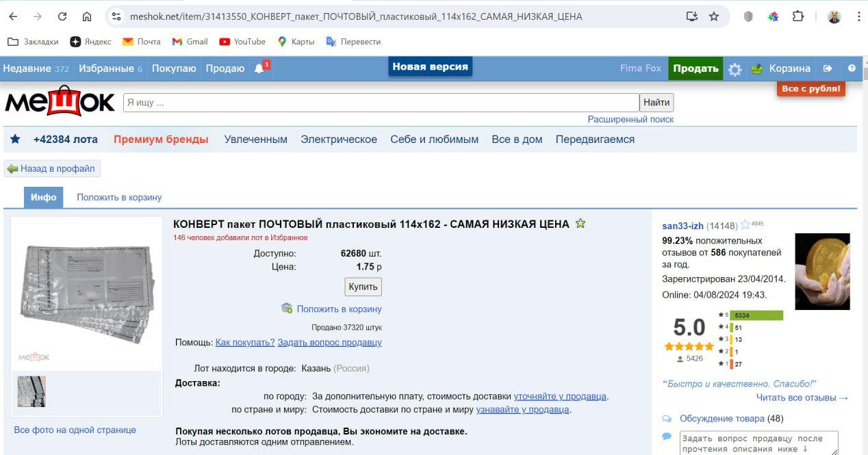Open the Недавние menu item

[36, 68]
